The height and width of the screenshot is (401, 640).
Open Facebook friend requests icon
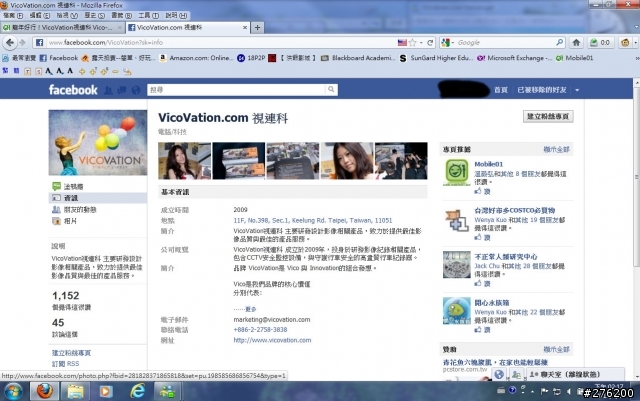pos(108,90)
